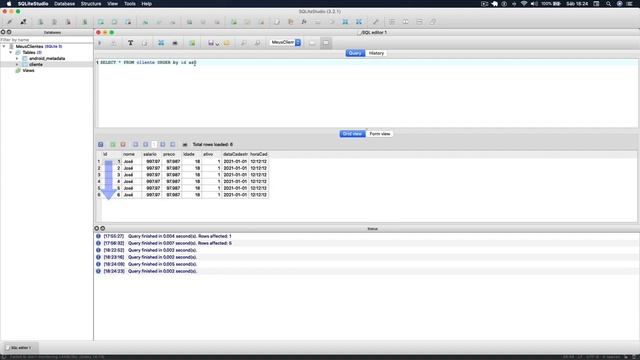
Task: Expand the android_metadata table node
Action: [17, 59]
